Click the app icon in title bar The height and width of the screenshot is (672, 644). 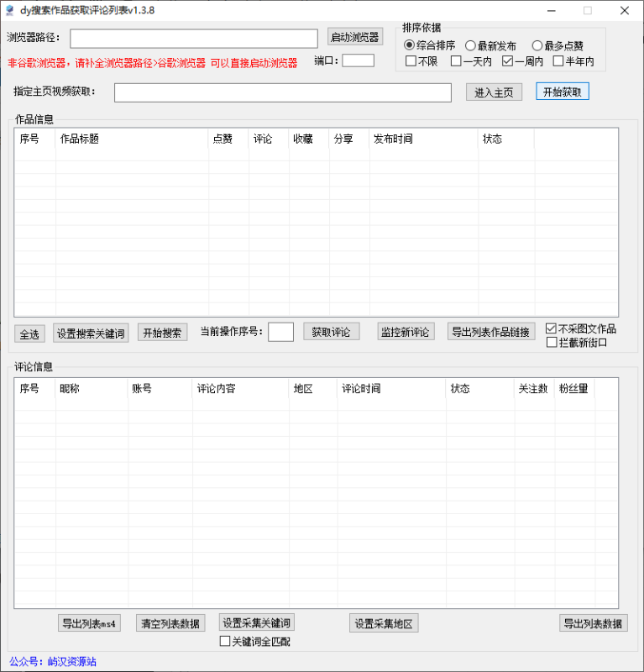point(9,10)
